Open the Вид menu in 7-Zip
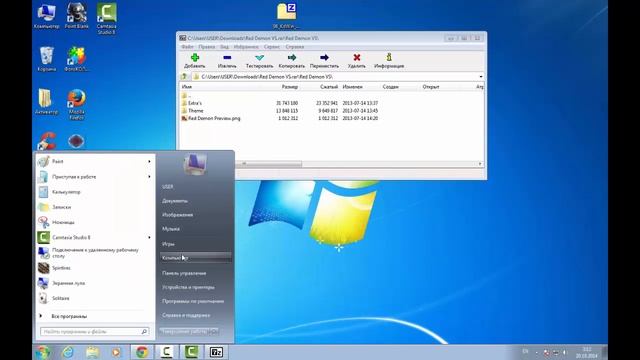The image size is (640, 360). [x=224, y=47]
